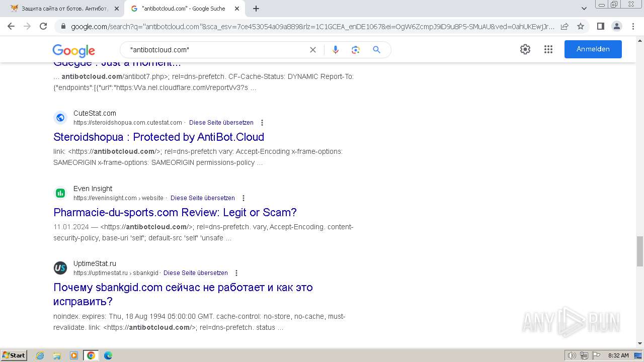Focus the browser address bar
This screenshot has width=644, height=362.
tap(312, 26)
